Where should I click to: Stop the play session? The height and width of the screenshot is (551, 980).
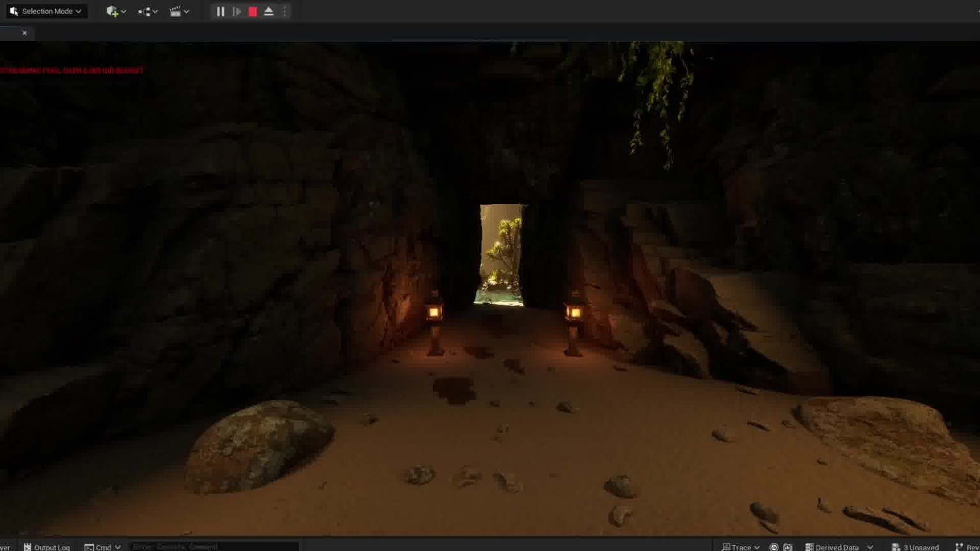tap(253, 11)
